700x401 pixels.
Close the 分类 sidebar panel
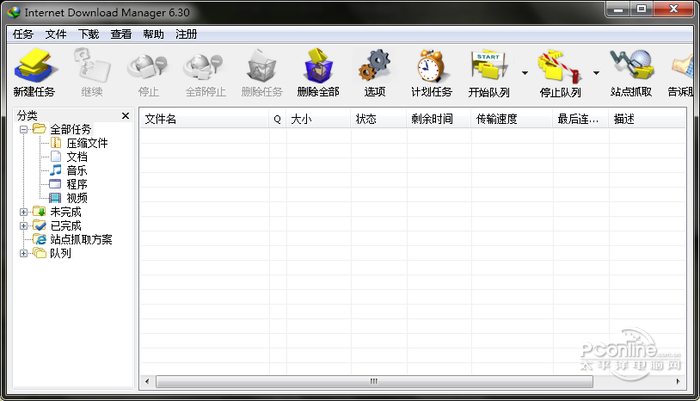125,116
